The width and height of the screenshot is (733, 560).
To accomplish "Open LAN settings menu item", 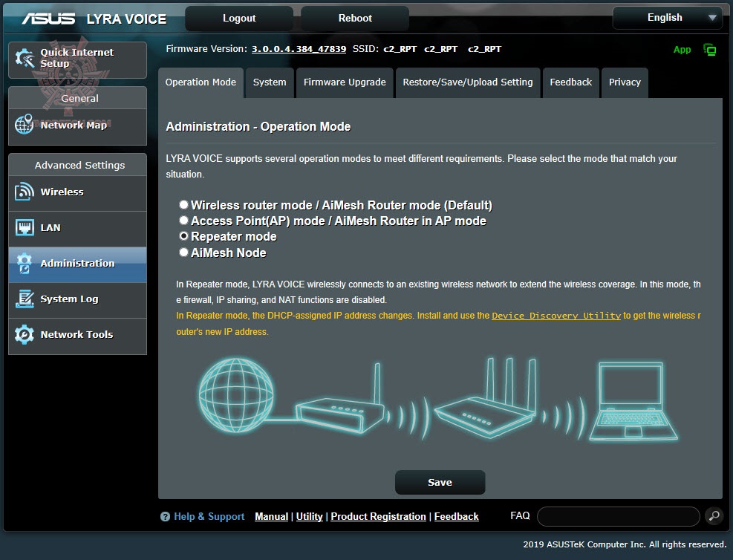I will pos(77,228).
